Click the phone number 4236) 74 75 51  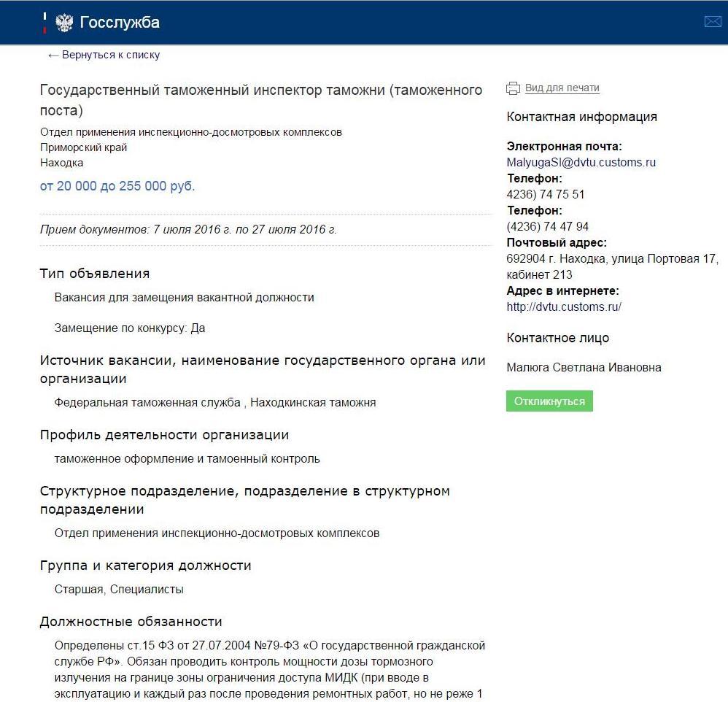pyautogui.click(x=546, y=195)
